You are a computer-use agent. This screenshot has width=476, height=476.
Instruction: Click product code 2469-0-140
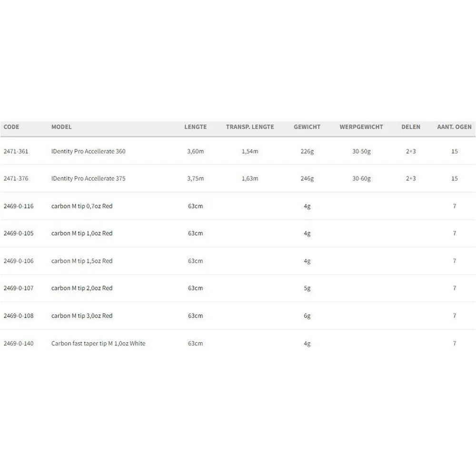pos(19,343)
